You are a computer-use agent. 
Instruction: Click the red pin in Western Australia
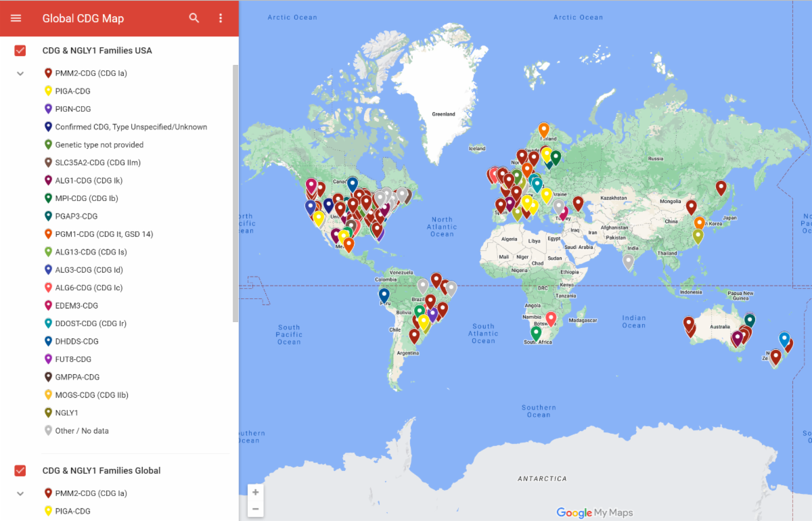689,323
